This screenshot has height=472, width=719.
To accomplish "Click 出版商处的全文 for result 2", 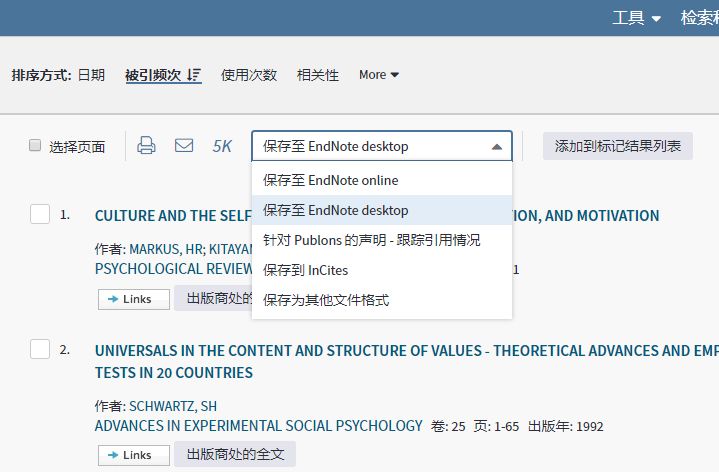I will (x=235, y=454).
